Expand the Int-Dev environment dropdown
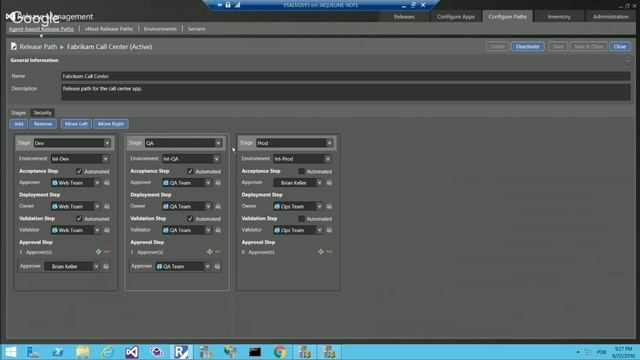Image resolution: width=640 pixels, height=360 pixels. [105, 159]
